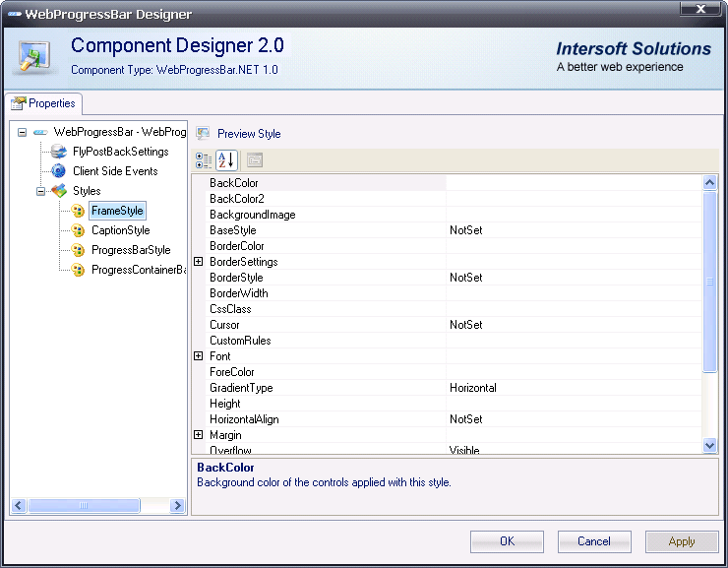
Task: Select the FrameStyle tree item
Action: [x=117, y=211]
